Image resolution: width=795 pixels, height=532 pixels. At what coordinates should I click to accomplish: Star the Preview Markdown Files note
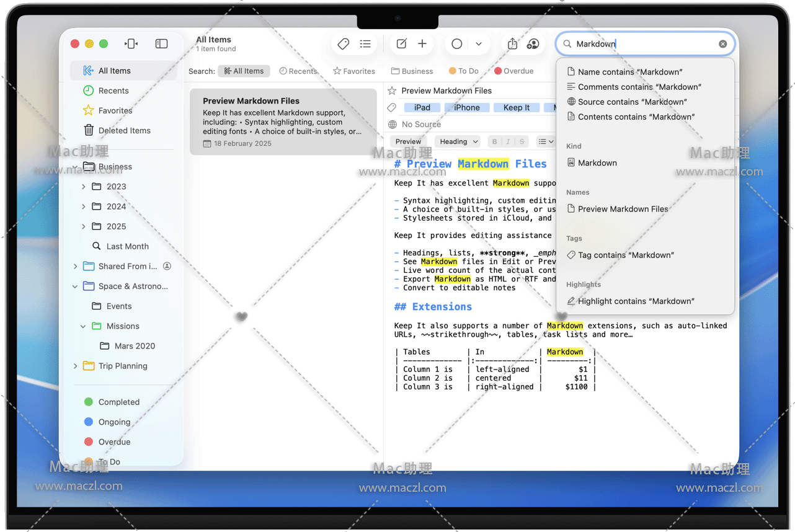[392, 91]
